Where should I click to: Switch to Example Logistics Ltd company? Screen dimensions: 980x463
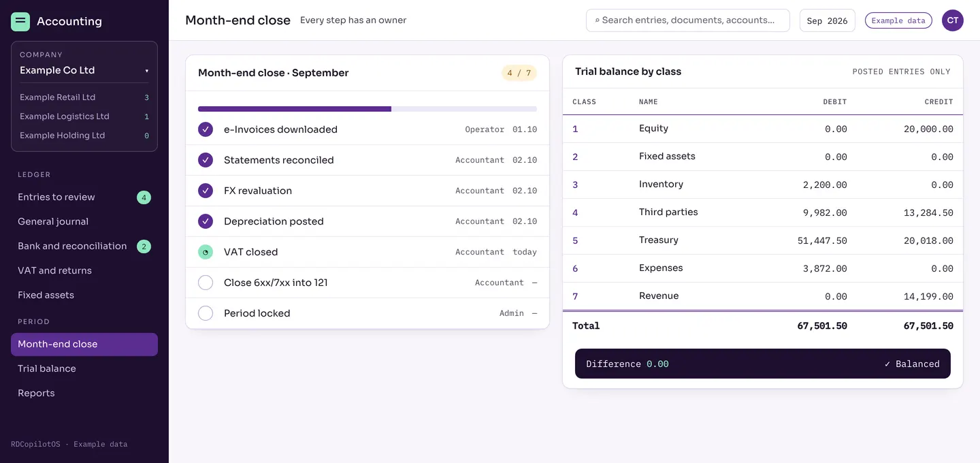pyautogui.click(x=84, y=116)
